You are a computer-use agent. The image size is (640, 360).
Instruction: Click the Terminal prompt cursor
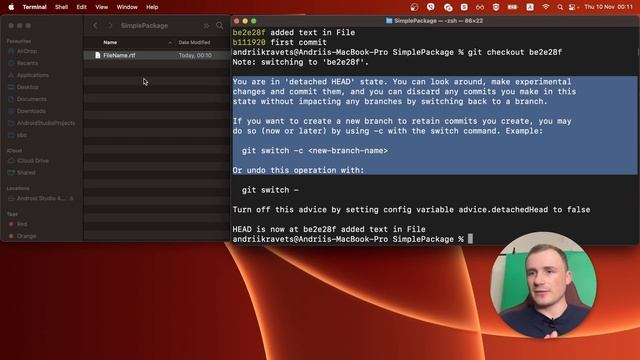click(x=470, y=239)
